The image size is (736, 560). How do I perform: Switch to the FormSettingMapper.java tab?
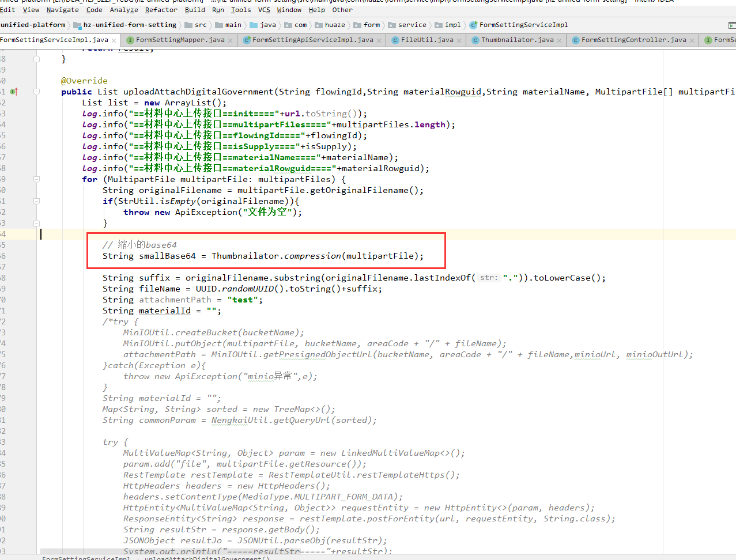pos(179,40)
